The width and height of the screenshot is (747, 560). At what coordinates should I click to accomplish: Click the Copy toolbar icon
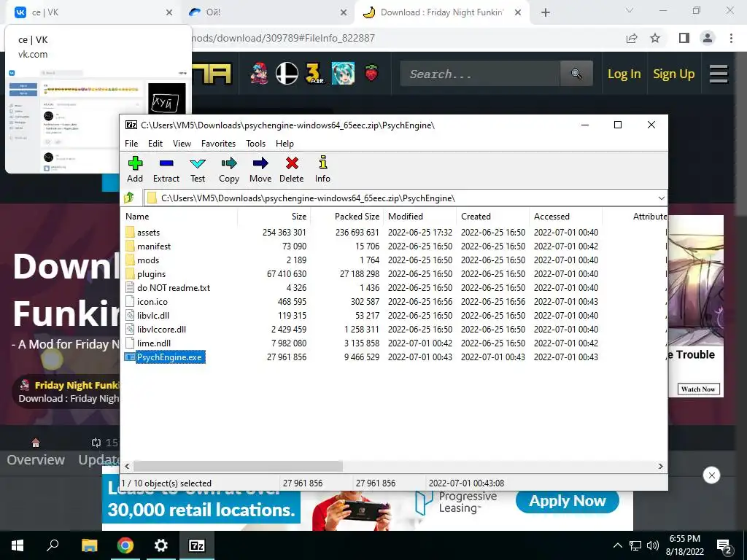229,163
